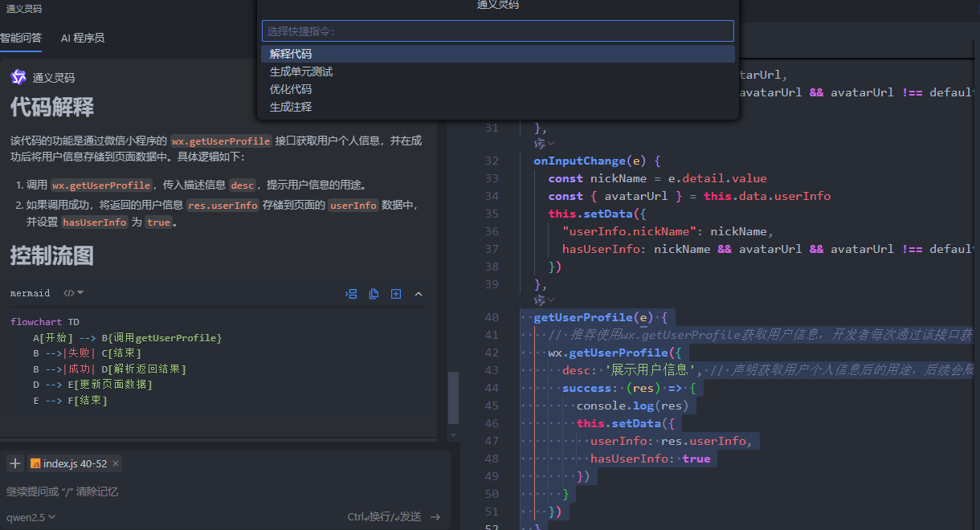Switch to the 智能问答 tab
This screenshot has height=530, width=980.
click(x=21, y=38)
